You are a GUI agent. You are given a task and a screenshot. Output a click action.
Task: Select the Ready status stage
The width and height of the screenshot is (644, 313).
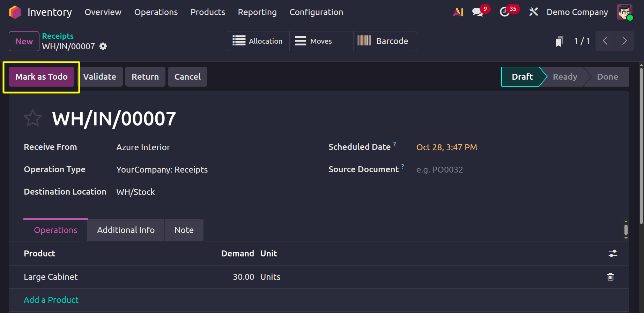pyautogui.click(x=565, y=77)
